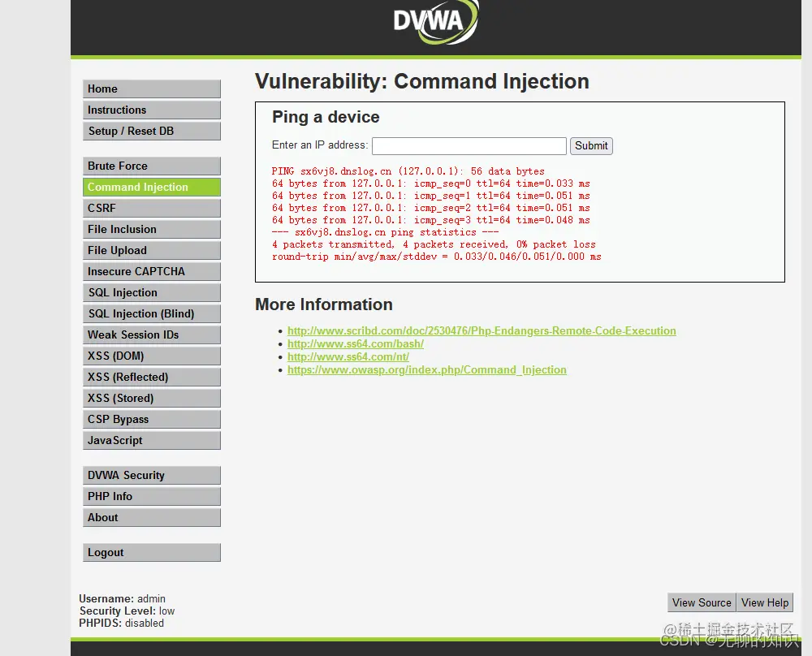Open XSS (Stored) section
The width and height of the screenshot is (812, 656).
(x=152, y=398)
